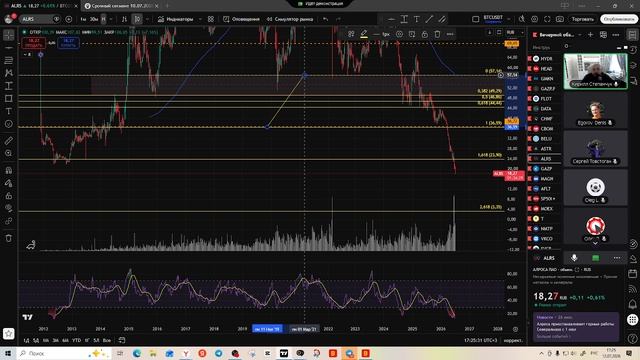Open the quick search icon

click(522, 19)
